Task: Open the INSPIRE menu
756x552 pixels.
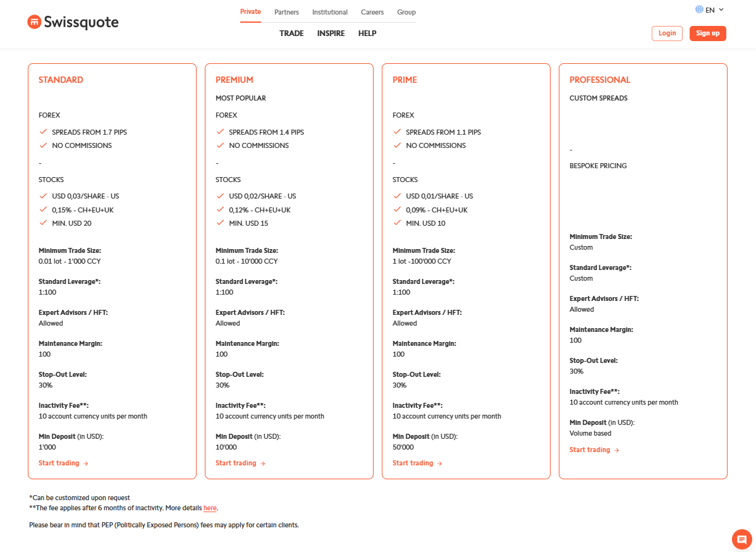Action: [x=331, y=33]
